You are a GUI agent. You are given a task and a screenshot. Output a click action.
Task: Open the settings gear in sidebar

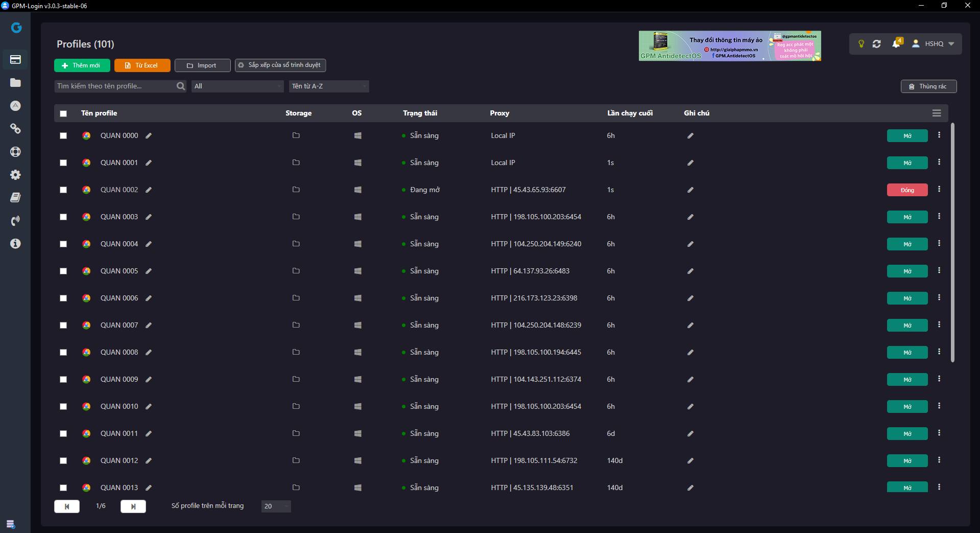tap(15, 175)
